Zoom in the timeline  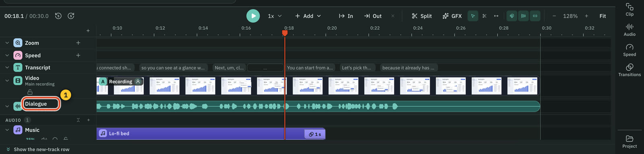click(586, 16)
